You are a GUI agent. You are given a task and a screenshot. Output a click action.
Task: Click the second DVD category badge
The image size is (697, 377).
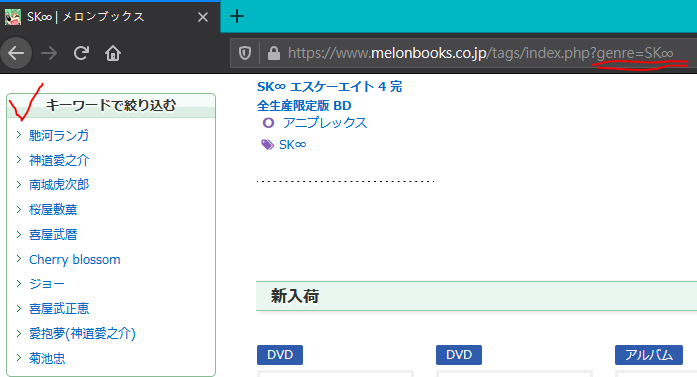459,355
